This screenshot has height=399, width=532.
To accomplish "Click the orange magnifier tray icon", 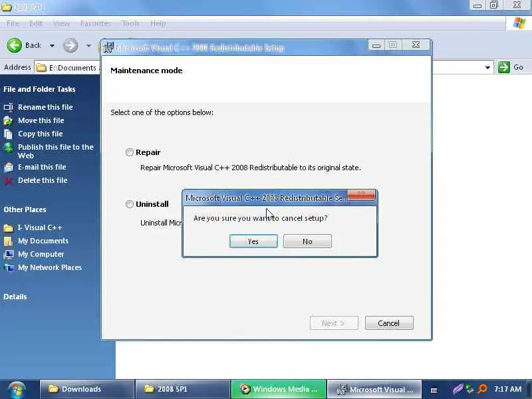I will tap(482, 389).
